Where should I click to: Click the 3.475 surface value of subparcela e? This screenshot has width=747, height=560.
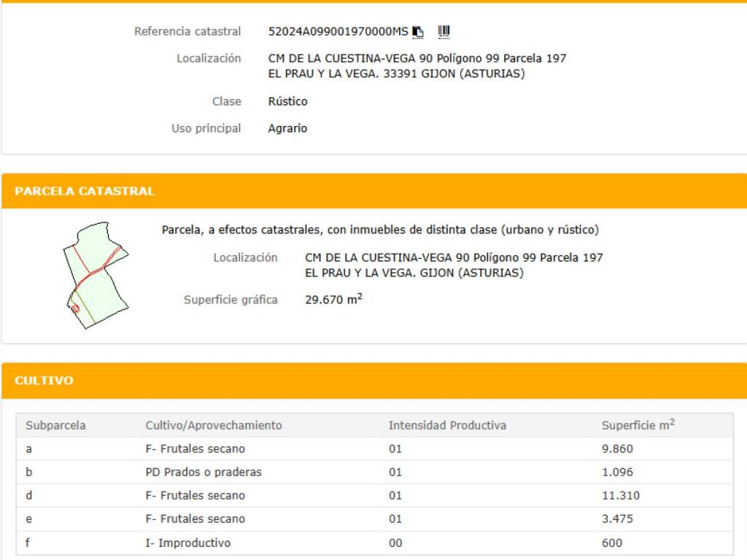click(x=617, y=518)
